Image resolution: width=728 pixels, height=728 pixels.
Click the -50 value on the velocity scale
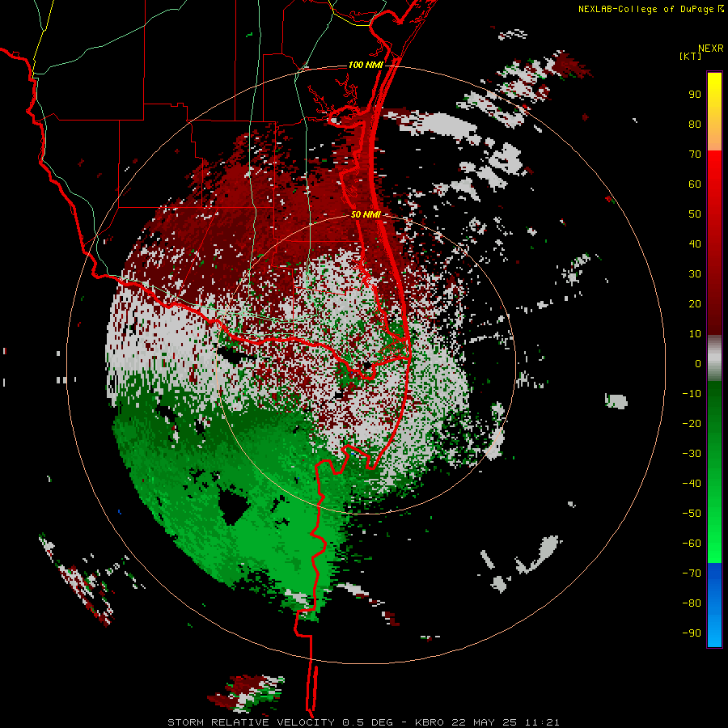[x=692, y=514]
